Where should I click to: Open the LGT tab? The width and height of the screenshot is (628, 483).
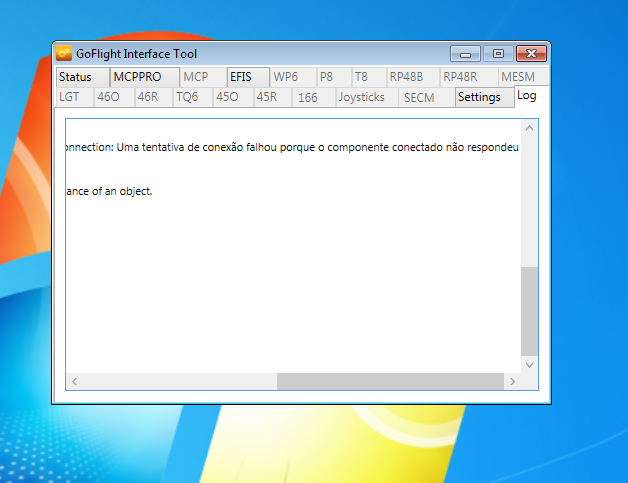coord(69,97)
